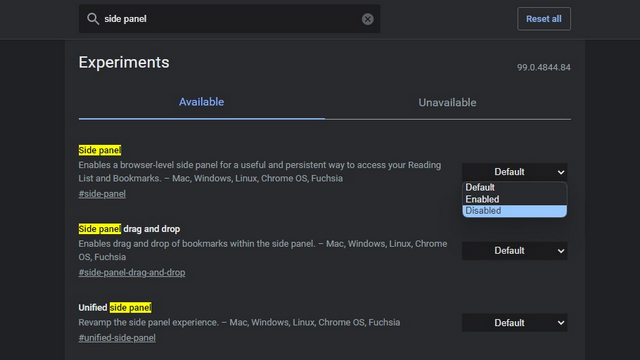Click the 'Revamp the side panel experience' description

pyautogui.click(x=239, y=322)
